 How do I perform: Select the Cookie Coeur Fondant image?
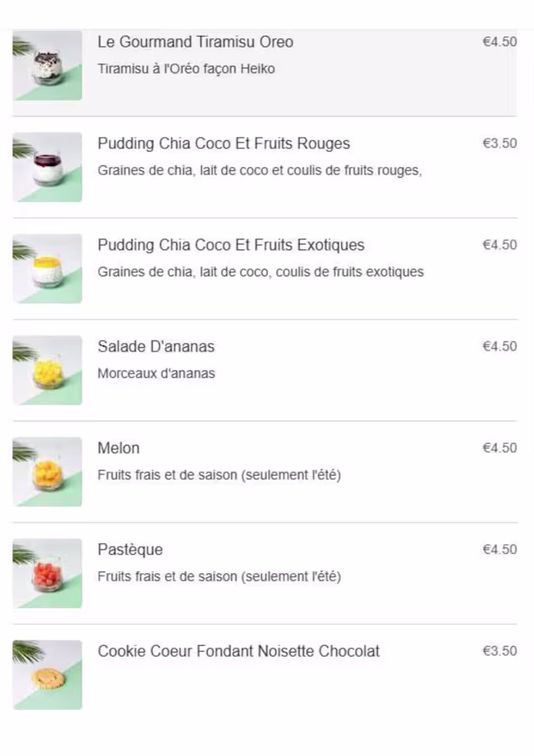(48, 675)
